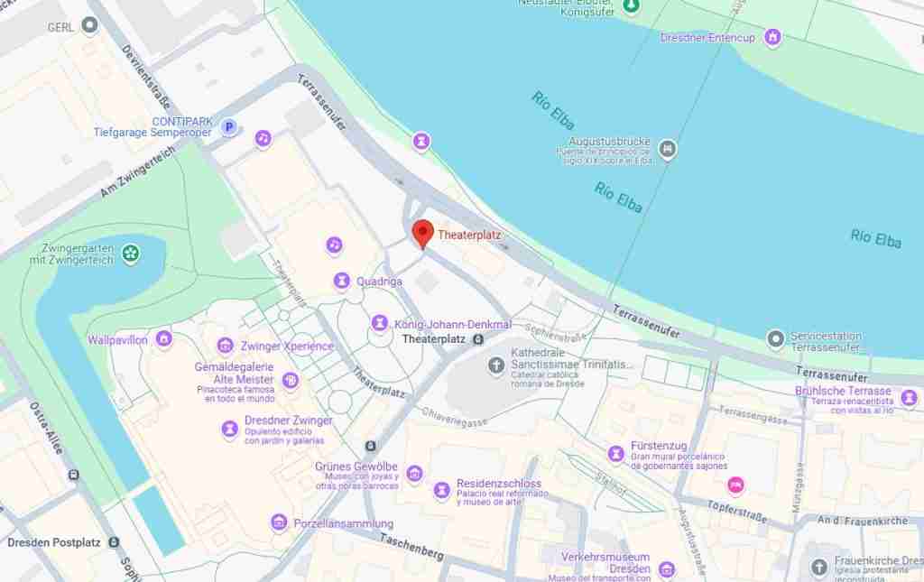Open the Quadriga monument icon
The height and width of the screenshot is (582, 924).
(x=342, y=281)
